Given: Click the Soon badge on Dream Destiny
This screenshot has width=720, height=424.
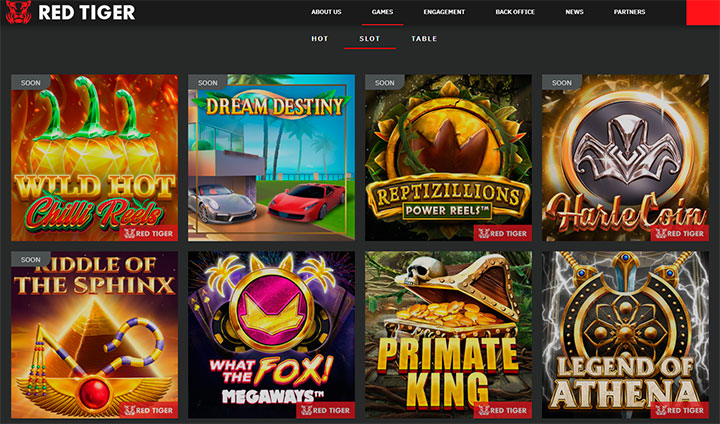Looking at the screenshot, I should click(x=207, y=83).
